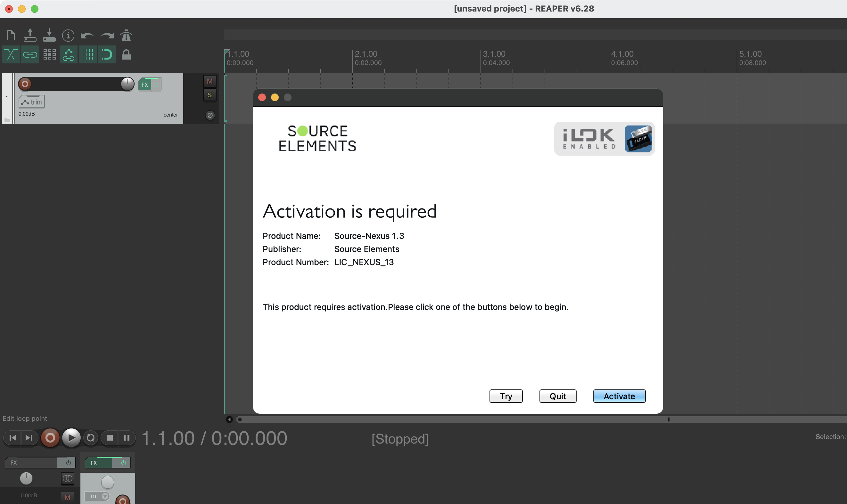Open track 1 trim automation mode menu
This screenshot has width=847, height=504.
32,102
